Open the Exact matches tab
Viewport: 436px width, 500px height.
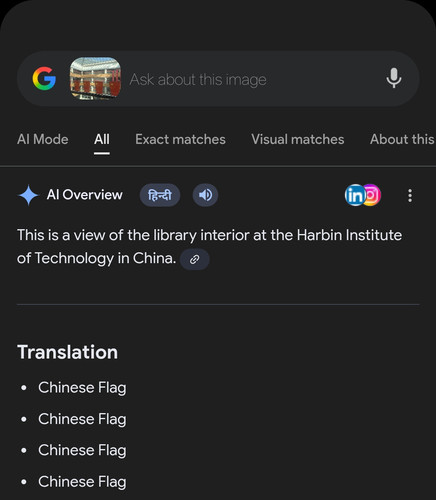point(180,139)
